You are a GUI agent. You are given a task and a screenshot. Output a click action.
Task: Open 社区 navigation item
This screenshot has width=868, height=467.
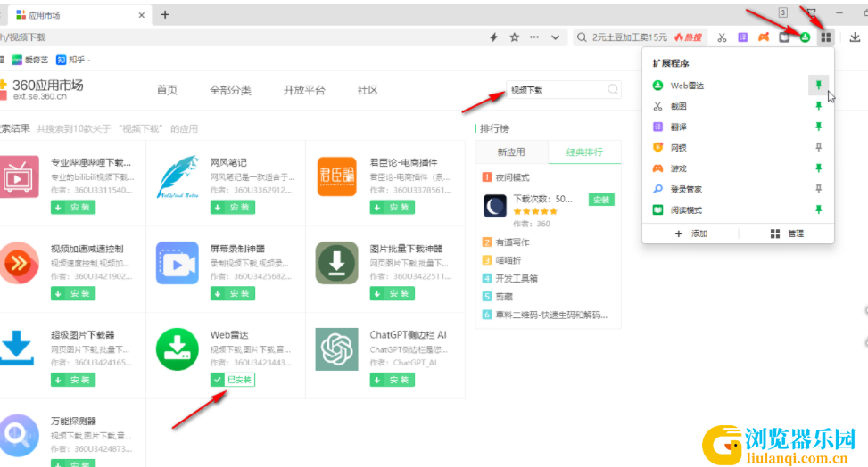point(368,90)
